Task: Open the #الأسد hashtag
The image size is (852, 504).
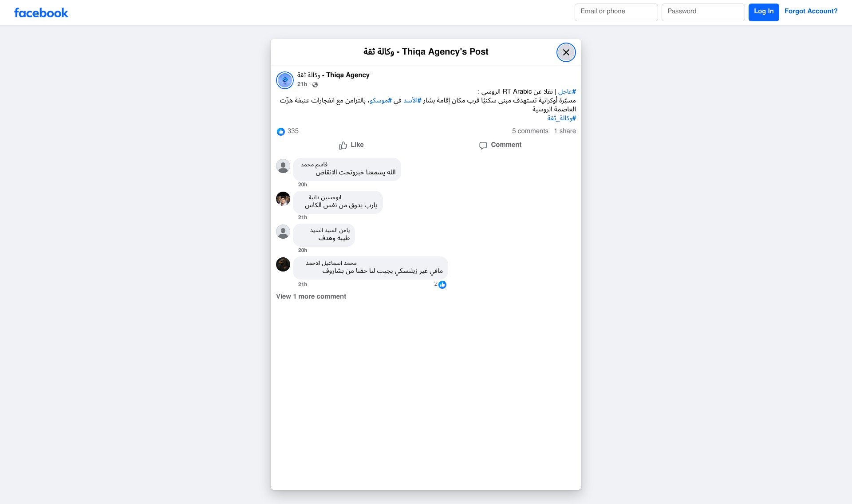Action: (x=412, y=100)
